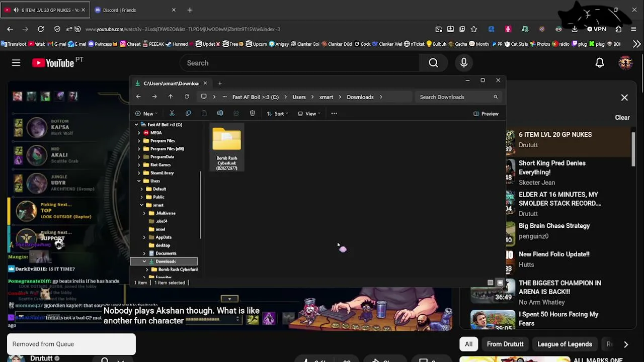Play queue video Big Brain Chase Strategy
Image resolution: width=644 pixels, height=362 pixels.
[554, 231]
